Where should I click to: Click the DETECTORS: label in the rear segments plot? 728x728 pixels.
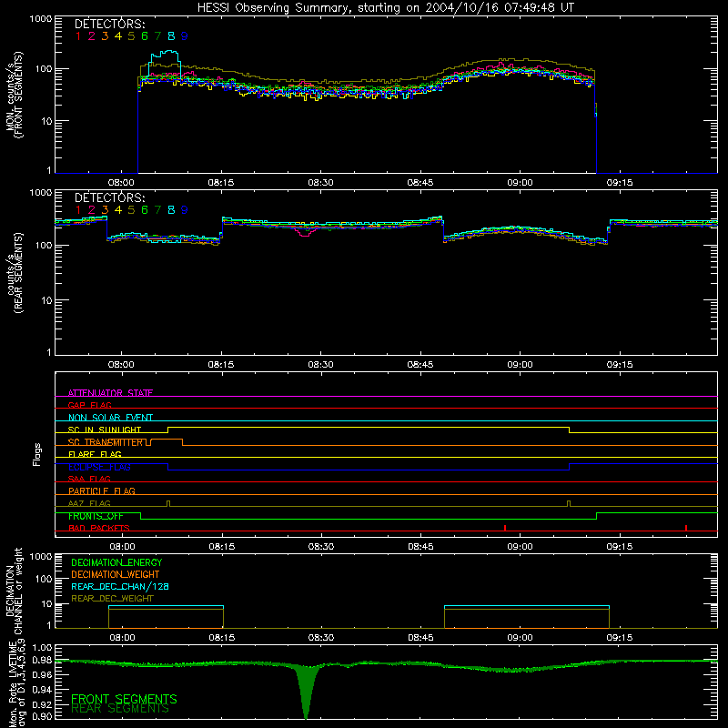click(110, 197)
